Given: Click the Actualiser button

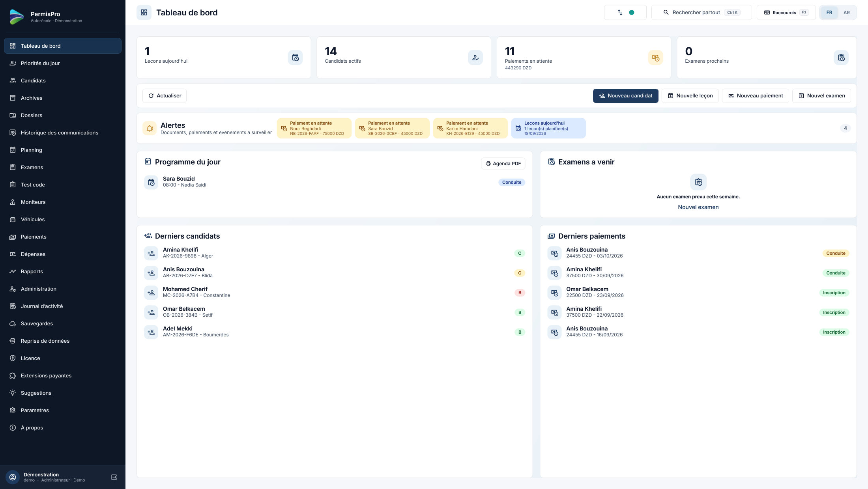Looking at the screenshot, I should (165, 96).
